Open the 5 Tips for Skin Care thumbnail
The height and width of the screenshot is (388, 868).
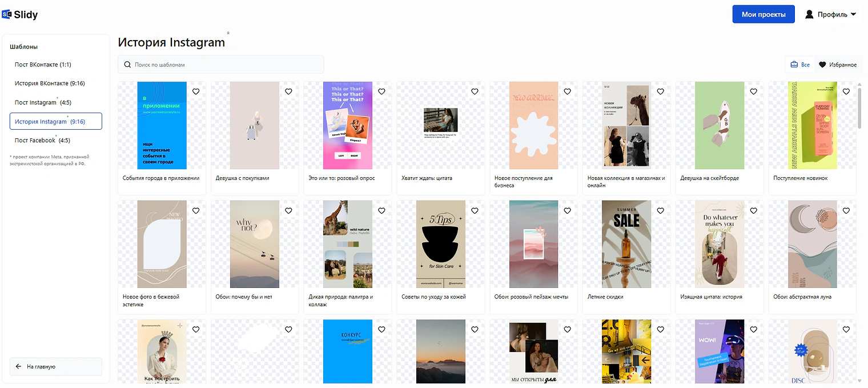[x=441, y=244]
